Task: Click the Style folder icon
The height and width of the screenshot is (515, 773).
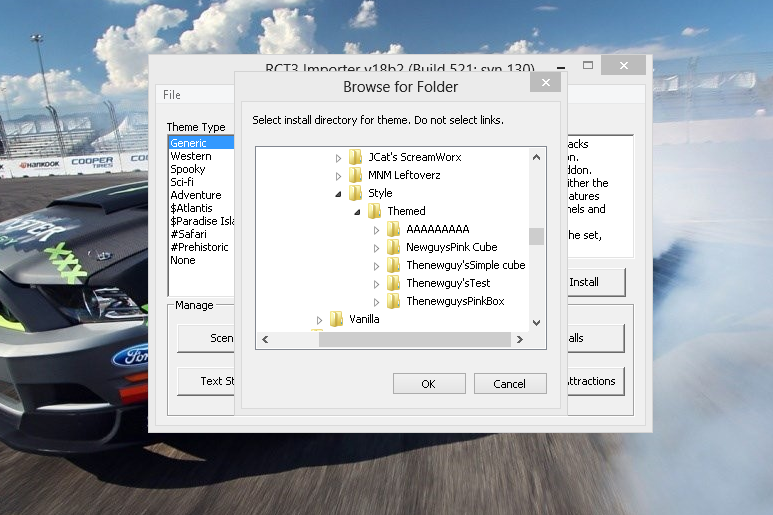Action: point(355,193)
